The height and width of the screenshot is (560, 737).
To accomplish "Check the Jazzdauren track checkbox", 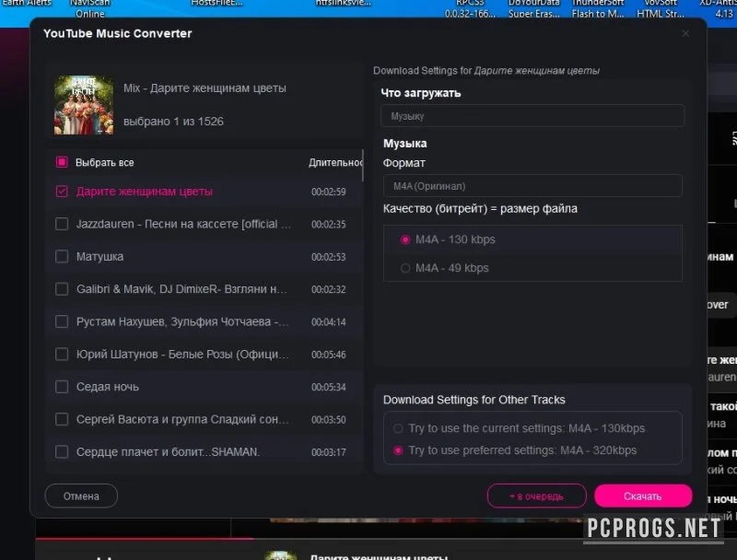I will pyautogui.click(x=62, y=224).
